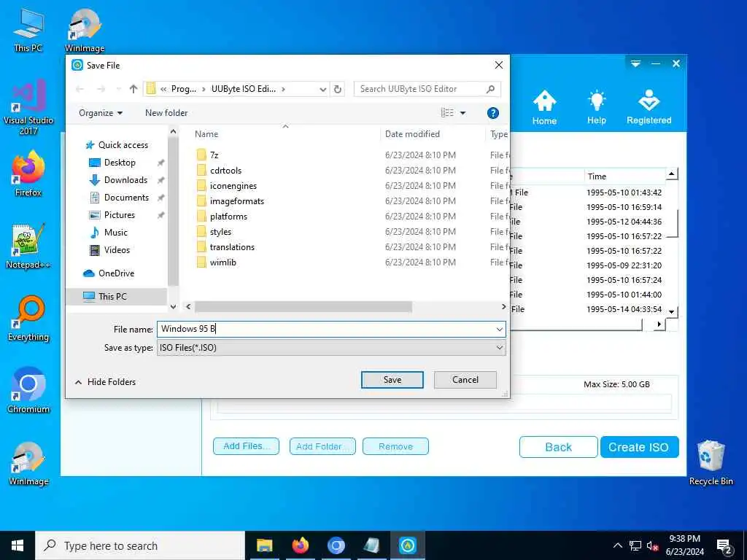Open the Save as type dropdown
This screenshot has height=560, width=747.
point(499,348)
